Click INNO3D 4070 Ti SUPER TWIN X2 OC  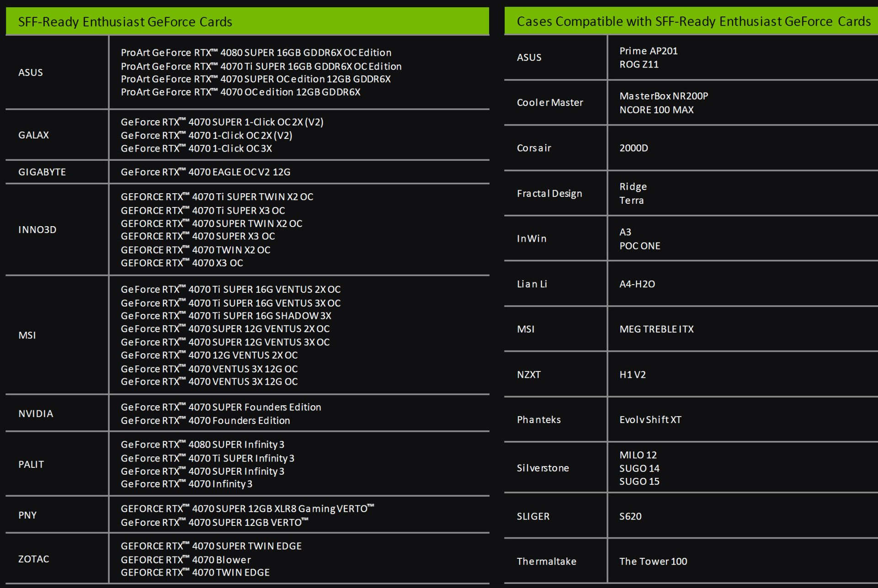tap(217, 197)
